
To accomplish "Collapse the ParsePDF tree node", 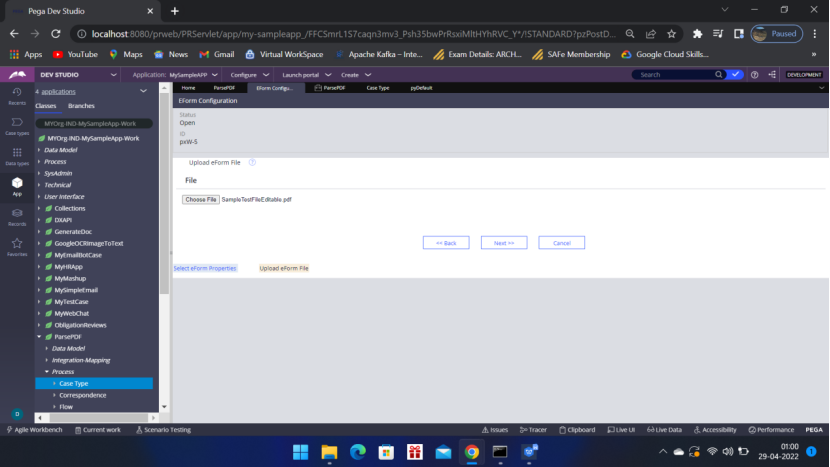I will (x=39, y=337).
